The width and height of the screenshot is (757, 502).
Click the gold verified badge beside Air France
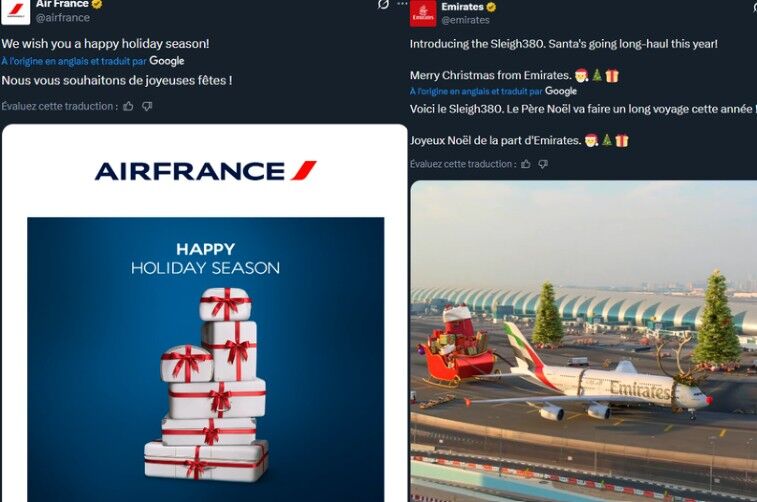click(x=97, y=4)
